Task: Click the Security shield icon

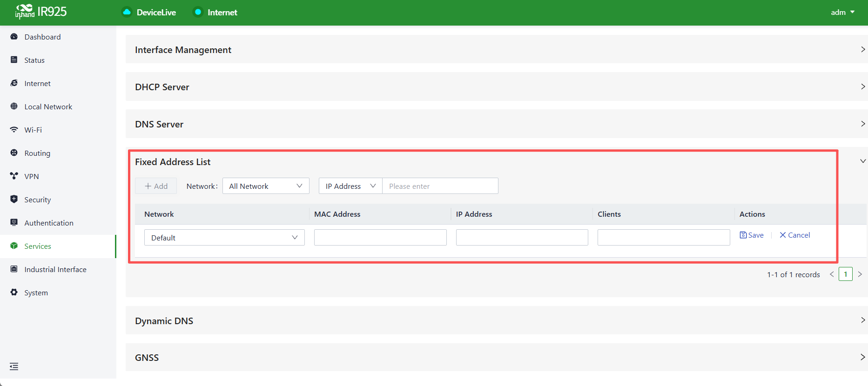Action: 14,200
